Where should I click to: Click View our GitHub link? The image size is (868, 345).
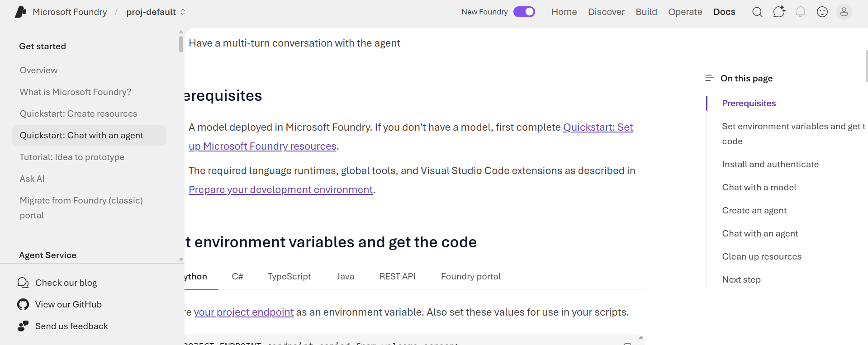68,304
